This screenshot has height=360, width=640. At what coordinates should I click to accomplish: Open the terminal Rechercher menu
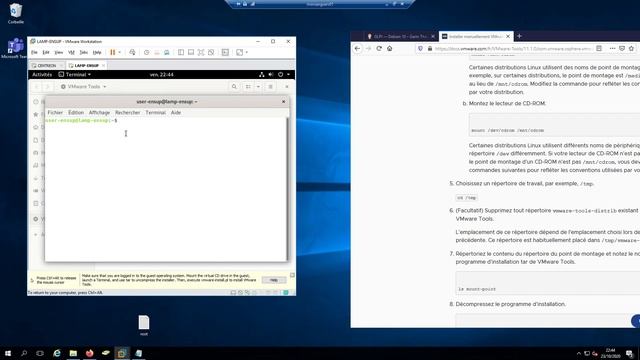point(127,112)
